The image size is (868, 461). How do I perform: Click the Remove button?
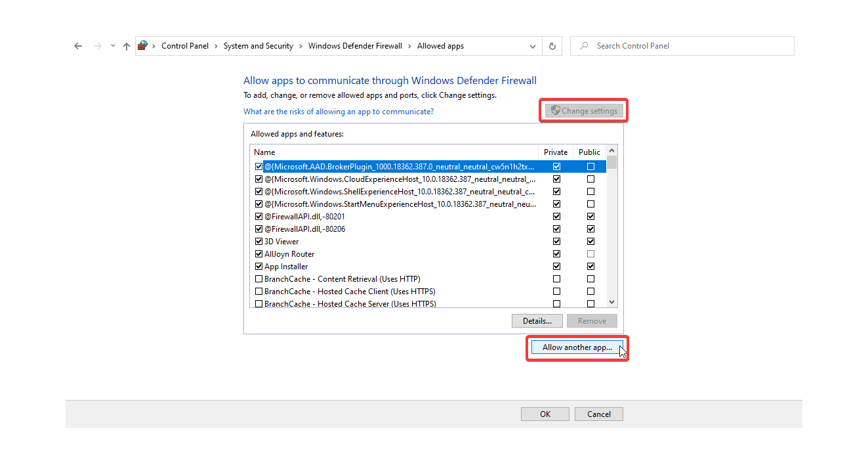point(592,321)
